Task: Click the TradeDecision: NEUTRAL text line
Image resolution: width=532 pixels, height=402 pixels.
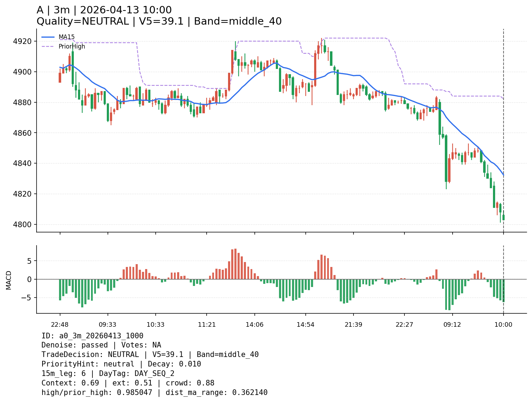Action: pos(150,355)
